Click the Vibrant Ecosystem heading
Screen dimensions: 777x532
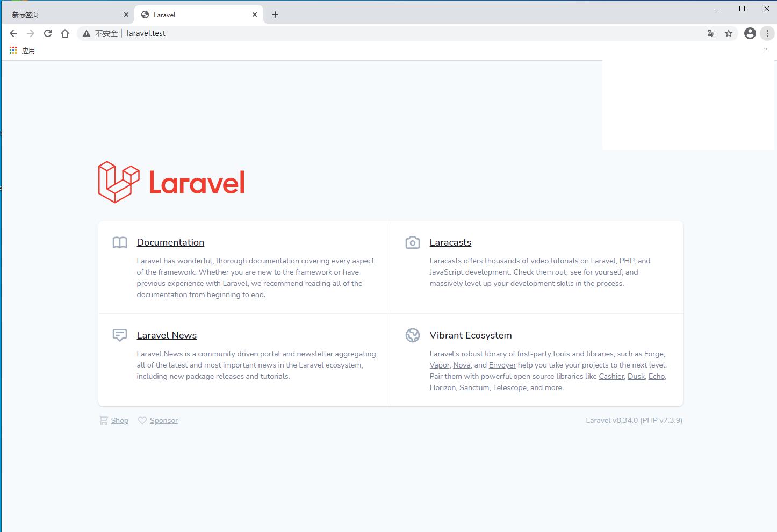471,335
